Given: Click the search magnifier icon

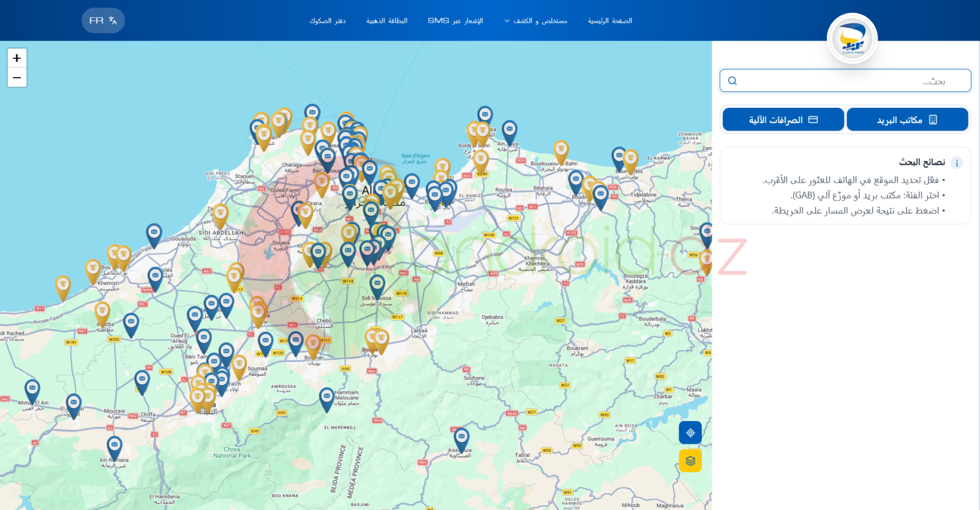Looking at the screenshot, I should pyautogui.click(x=733, y=81).
